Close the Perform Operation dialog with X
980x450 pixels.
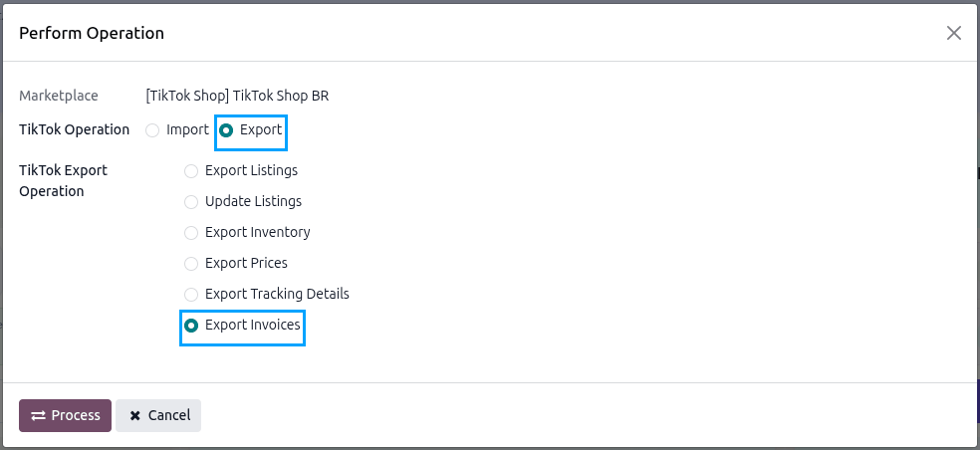point(954,33)
